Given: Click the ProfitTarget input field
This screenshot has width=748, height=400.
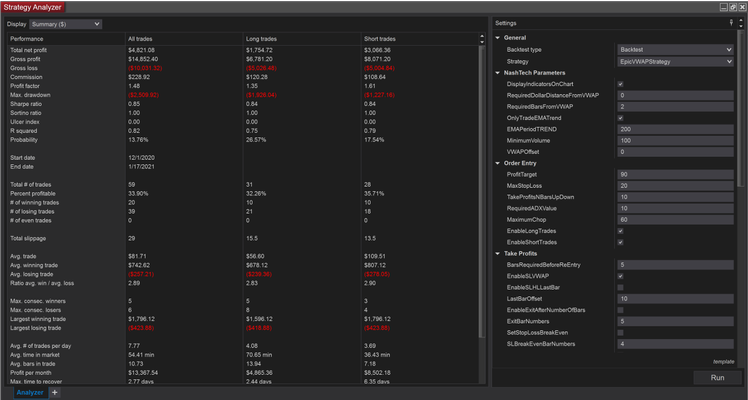Looking at the screenshot, I should (x=675, y=174).
